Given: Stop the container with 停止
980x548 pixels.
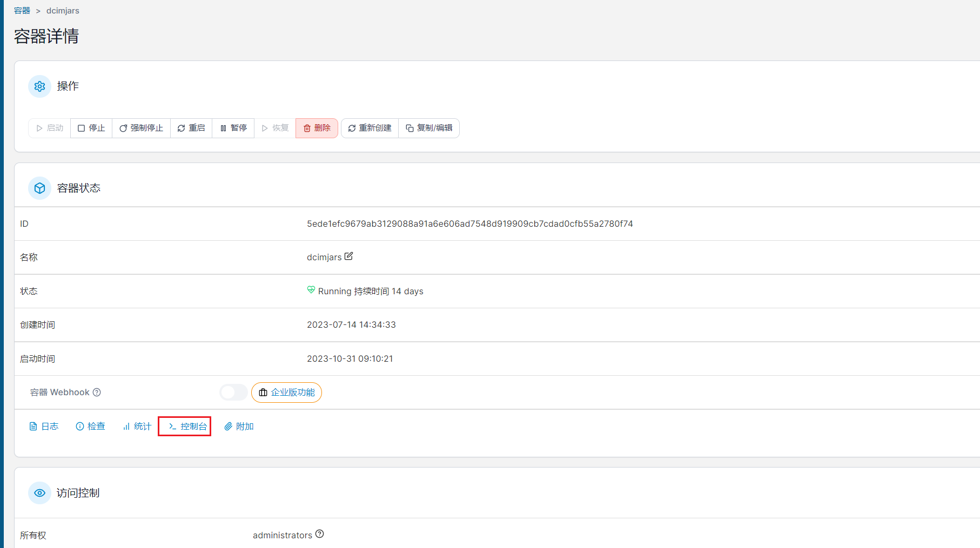Looking at the screenshot, I should [91, 128].
